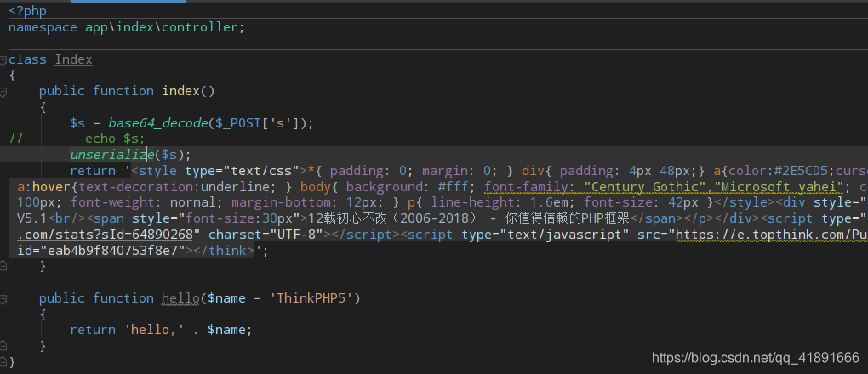
Task: Click the 你值得信赖的PHP框架 text
Action: (567, 218)
